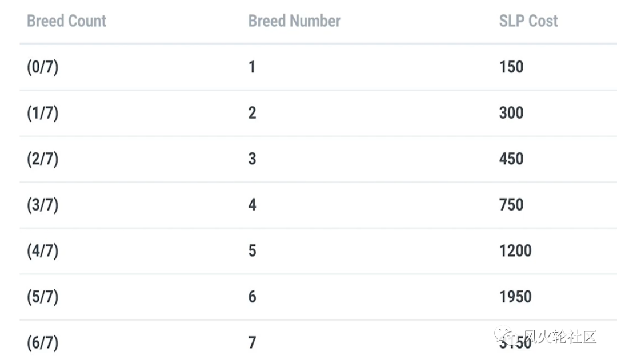Click the 风火轮社区 watermark text

[561, 337]
